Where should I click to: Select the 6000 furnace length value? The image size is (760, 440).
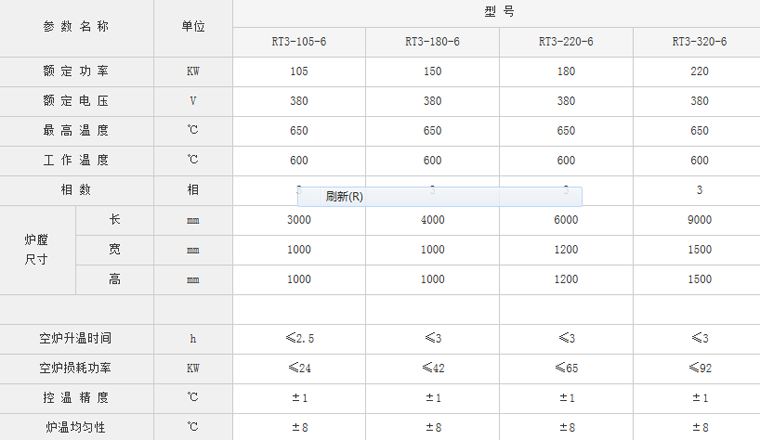coord(566,220)
